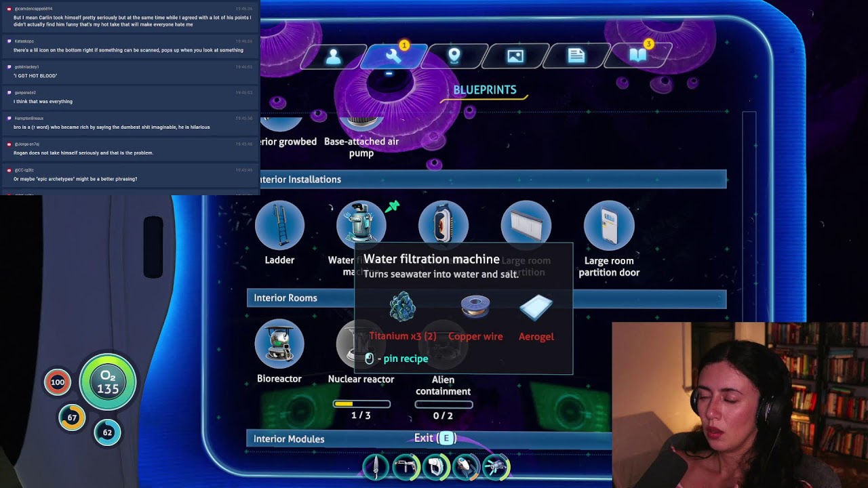Select the Large room partition door icon
Image resolution: width=868 pixels, height=488 pixels.
pyautogui.click(x=609, y=225)
